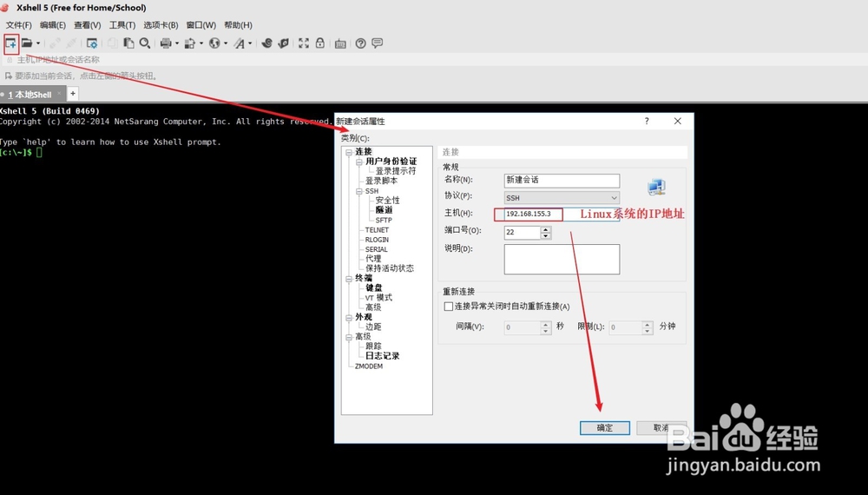The image size is (868, 495).
Task: Select 登录脚本 in category tree
Action: click(x=381, y=181)
